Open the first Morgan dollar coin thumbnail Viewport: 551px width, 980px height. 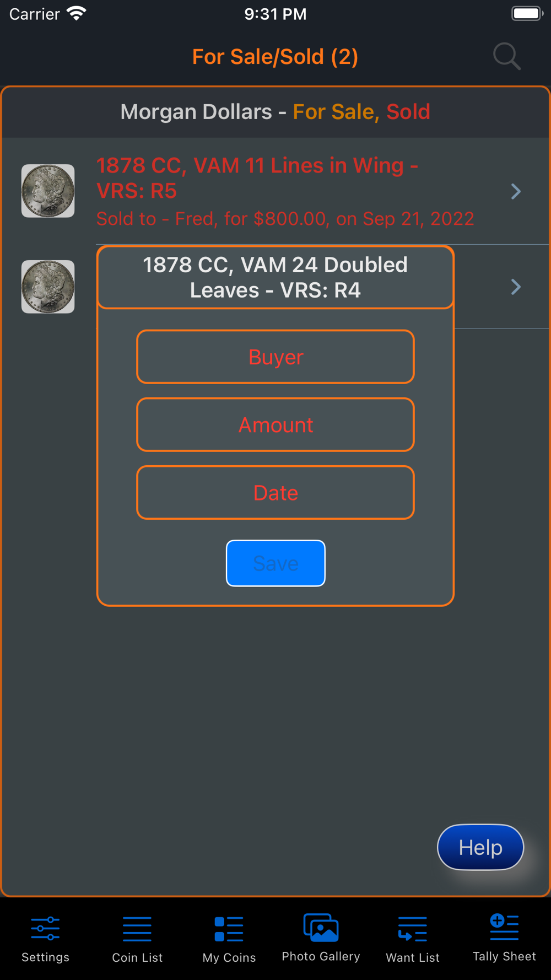[x=48, y=191]
